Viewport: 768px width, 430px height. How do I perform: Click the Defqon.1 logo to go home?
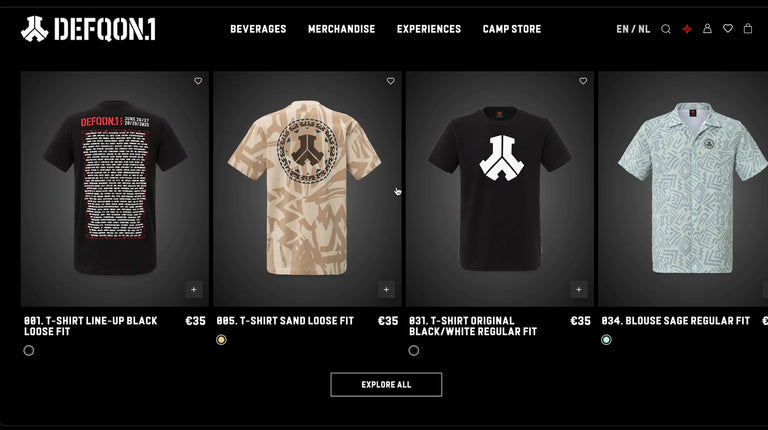88,29
